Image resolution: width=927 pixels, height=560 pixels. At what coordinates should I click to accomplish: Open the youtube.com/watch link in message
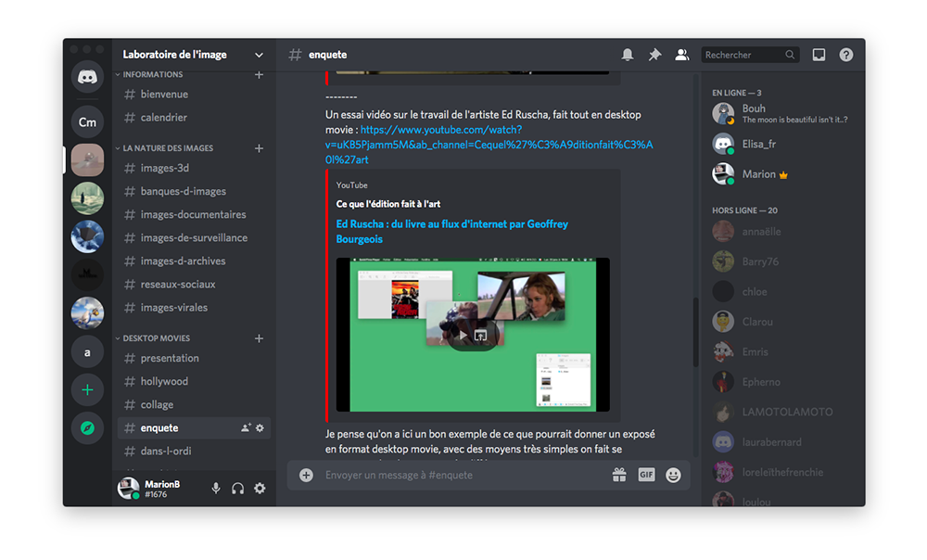489,145
